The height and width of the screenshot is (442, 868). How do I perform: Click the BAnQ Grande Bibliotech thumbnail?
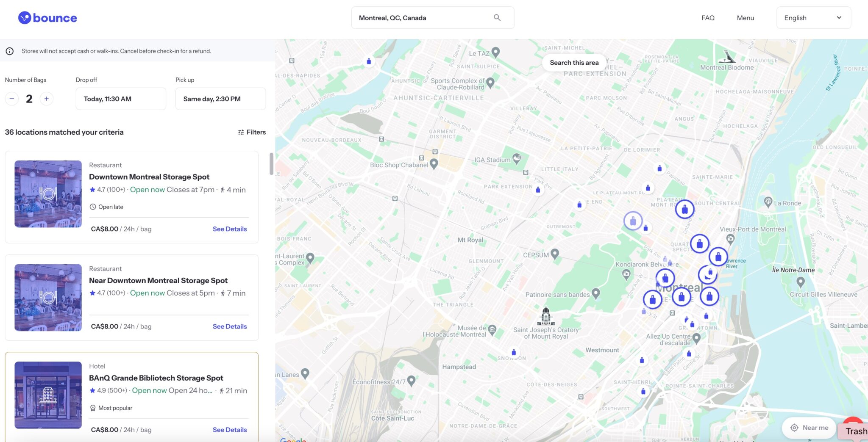tap(48, 395)
